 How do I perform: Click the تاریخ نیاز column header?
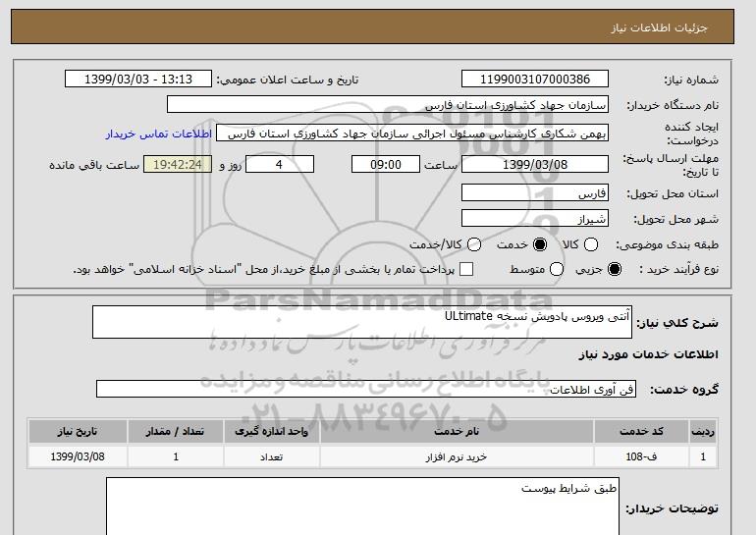coord(78,431)
